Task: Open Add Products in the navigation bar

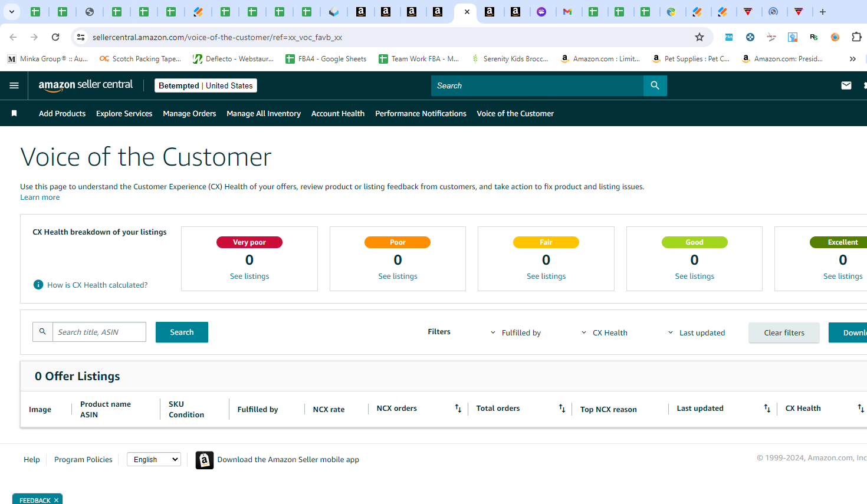Action: tap(62, 113)
